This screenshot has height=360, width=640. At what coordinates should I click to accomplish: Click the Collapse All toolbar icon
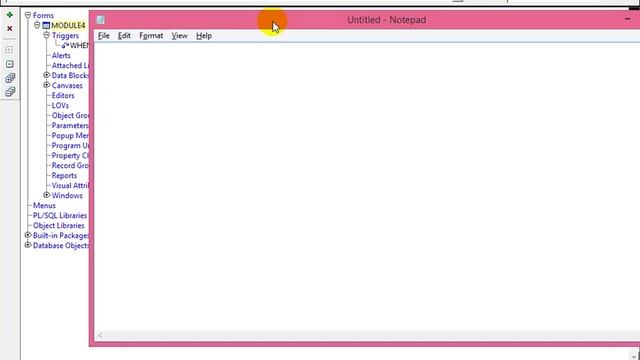(x=10, y=91)
